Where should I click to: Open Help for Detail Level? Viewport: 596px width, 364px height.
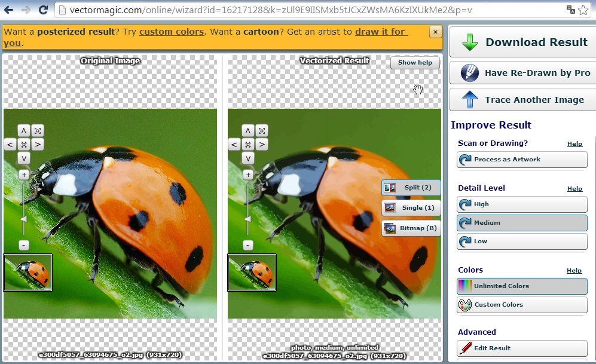[x=574, y=188]
